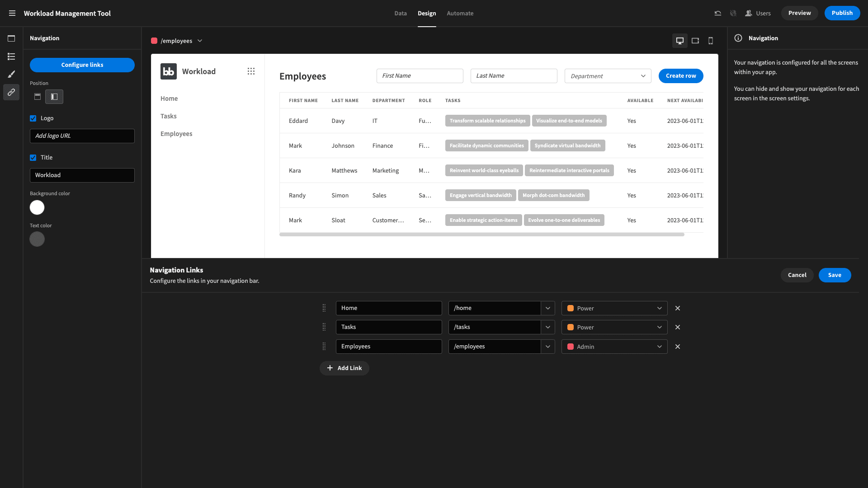Open the Components list icon in sidebar
This screenshot has width=868, height=488.
pos(11,56)
